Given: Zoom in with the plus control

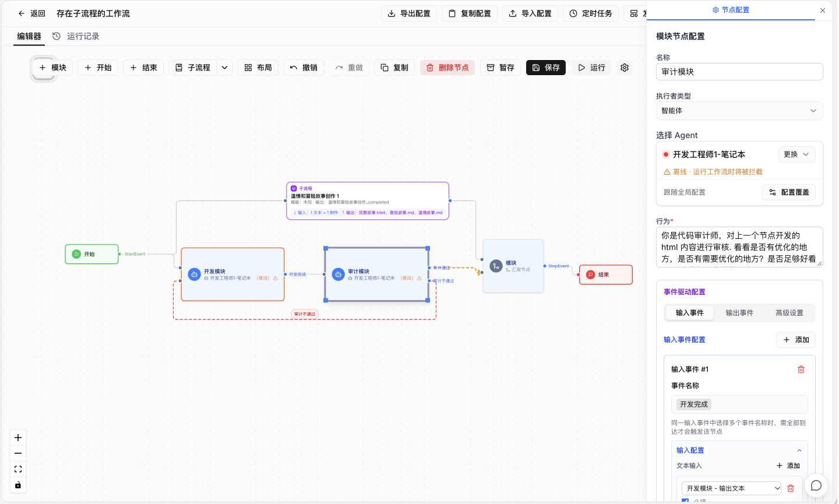Looking at the screenshot, I should click(18, 438).
